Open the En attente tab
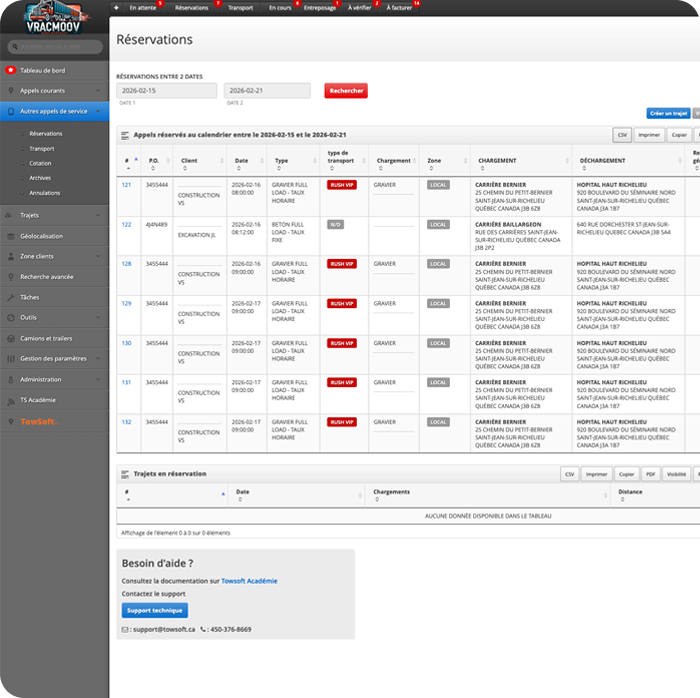Viewport: 700px width, 698px height. (143, 8)
